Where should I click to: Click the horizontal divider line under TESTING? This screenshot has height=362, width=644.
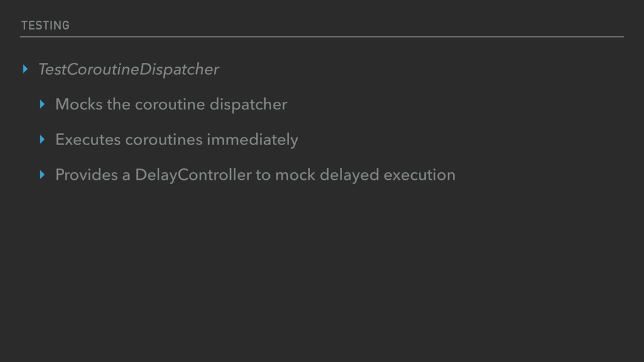[x=322, y=37]
